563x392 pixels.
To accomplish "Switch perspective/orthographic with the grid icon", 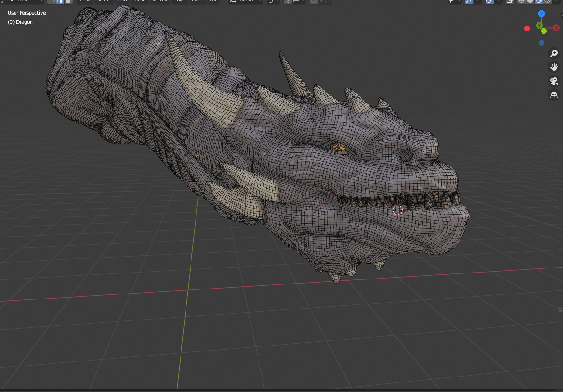I will click(x=554, y=95).
